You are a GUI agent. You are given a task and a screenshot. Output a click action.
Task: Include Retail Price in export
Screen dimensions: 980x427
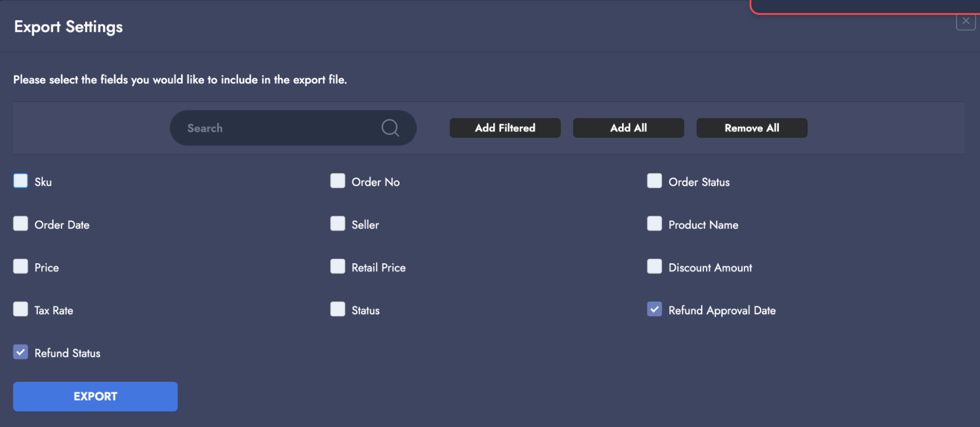(x=338, y=266)
